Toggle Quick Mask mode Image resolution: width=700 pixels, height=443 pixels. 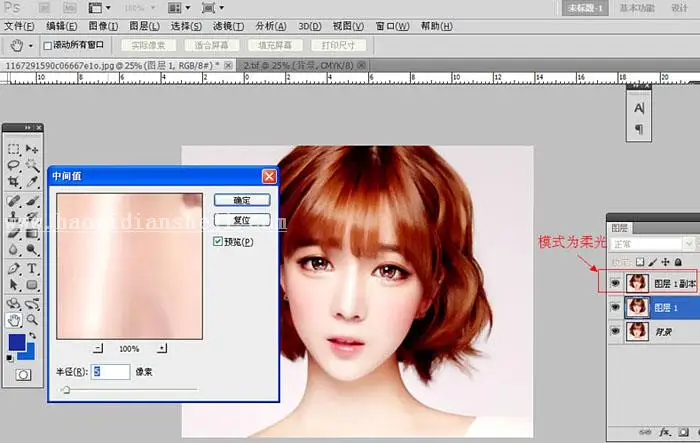[x=23, y=375]
